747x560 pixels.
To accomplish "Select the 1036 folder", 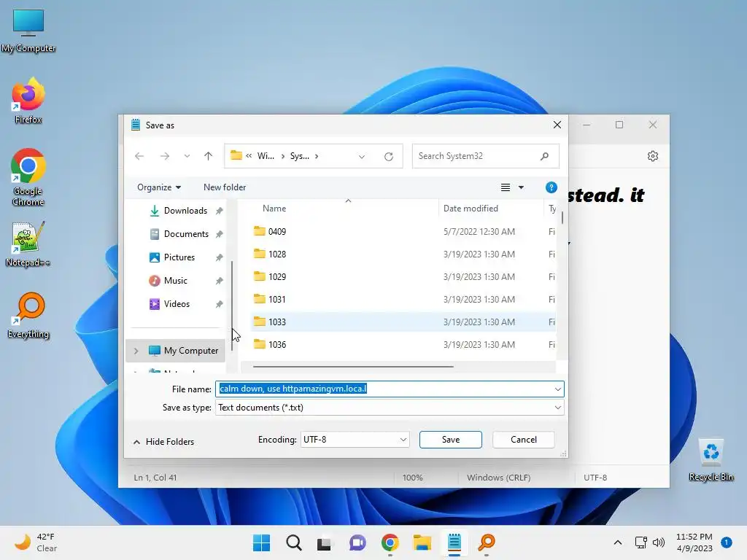I will 276,344.
